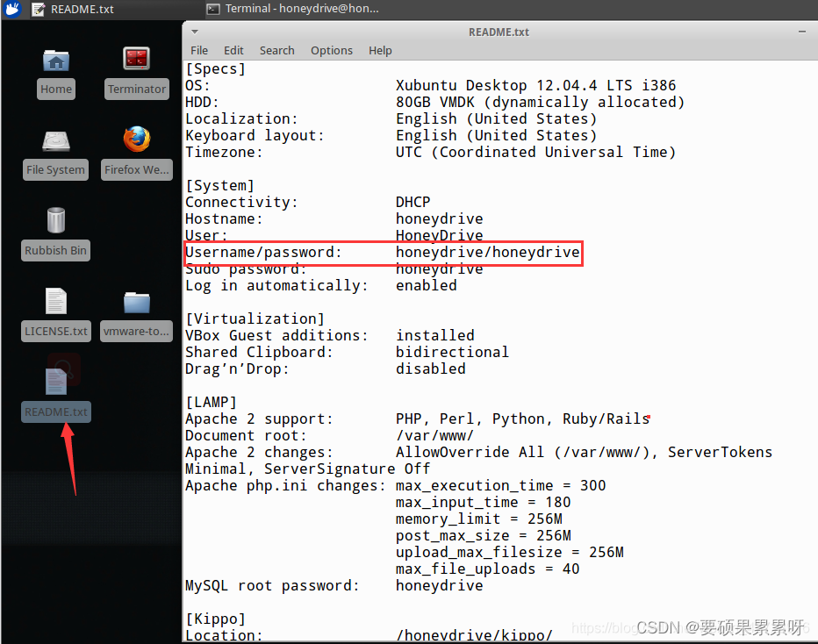Open the vmware-tools folder icon
Screen dimensions: 818x644
tap(137, 303)
